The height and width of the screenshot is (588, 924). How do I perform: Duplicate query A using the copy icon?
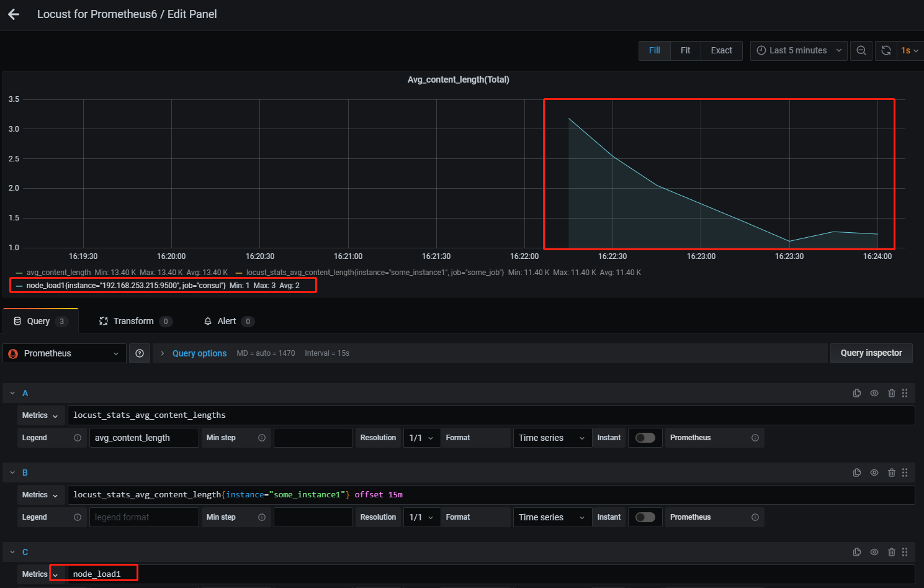857,392
